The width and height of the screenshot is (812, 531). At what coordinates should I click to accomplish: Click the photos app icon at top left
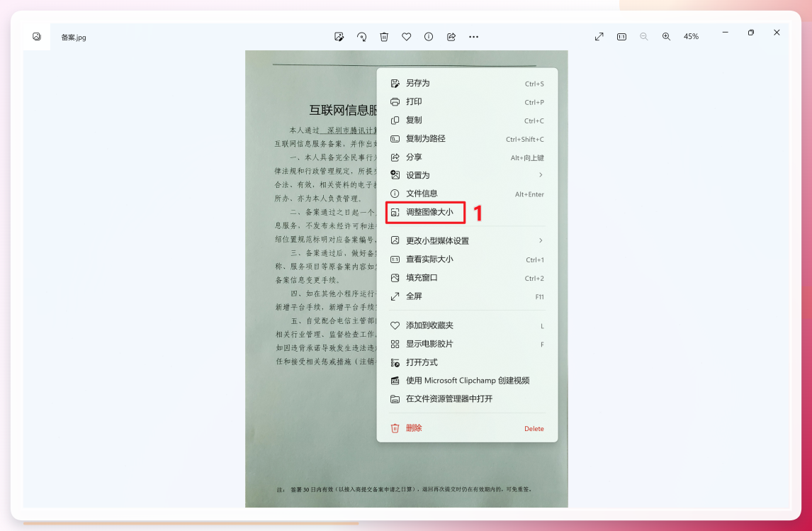(x=37, y=37)
